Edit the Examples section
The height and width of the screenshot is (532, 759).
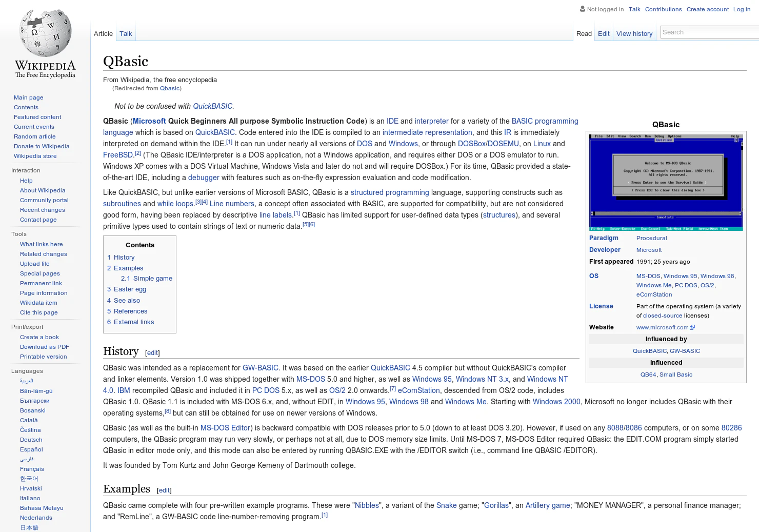point(164,490)
